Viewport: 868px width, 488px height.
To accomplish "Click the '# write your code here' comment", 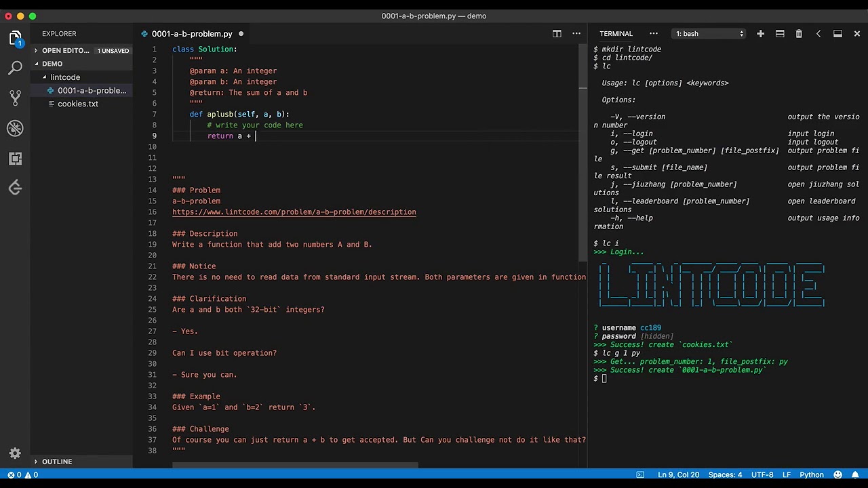I will 255,125.
